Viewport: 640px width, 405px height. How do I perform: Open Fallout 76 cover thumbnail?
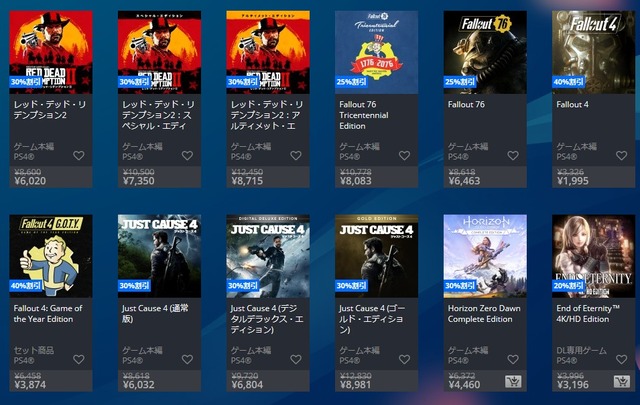click(x=485, y=52)
